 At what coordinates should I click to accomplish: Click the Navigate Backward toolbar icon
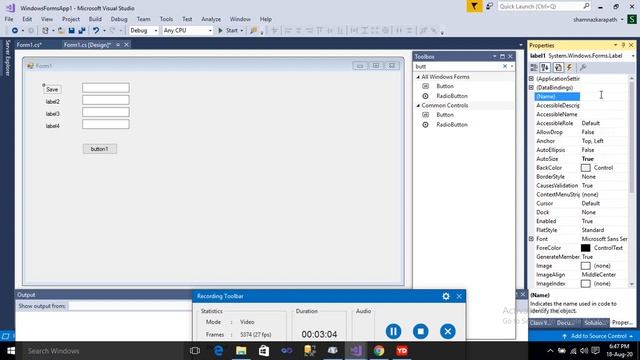point(15,31)
